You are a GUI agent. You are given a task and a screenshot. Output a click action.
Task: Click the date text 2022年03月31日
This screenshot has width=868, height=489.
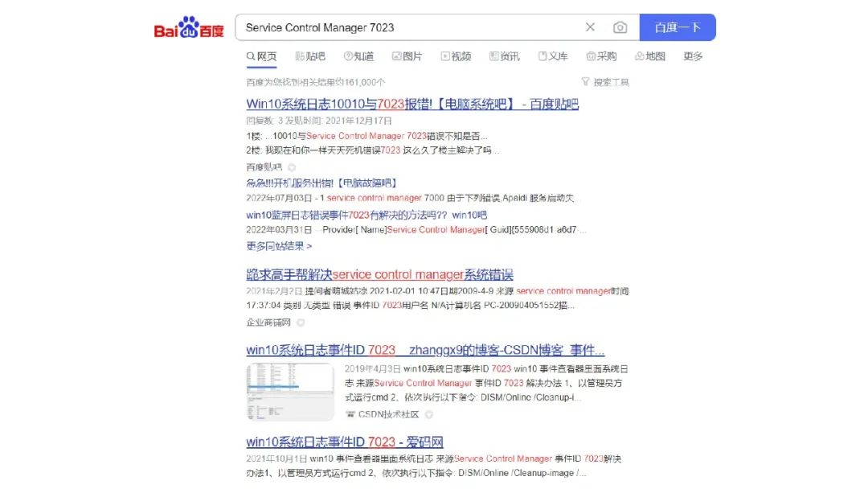coord(279,229)
